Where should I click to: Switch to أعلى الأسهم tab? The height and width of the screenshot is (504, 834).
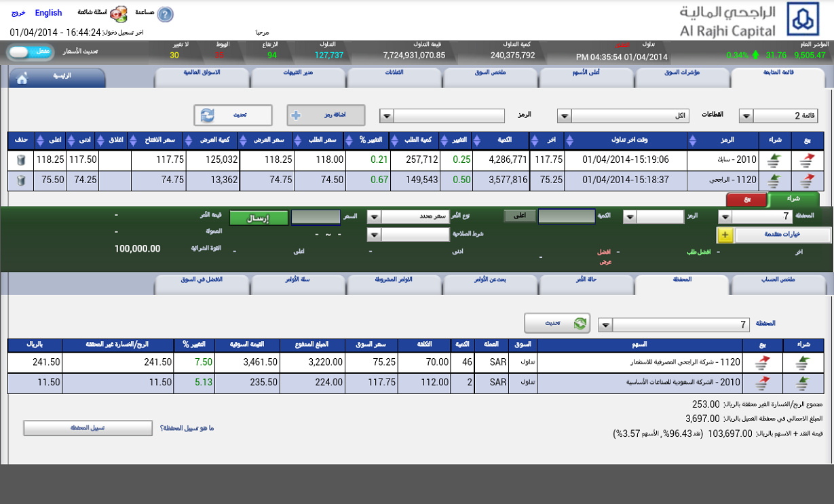[586, 78]
